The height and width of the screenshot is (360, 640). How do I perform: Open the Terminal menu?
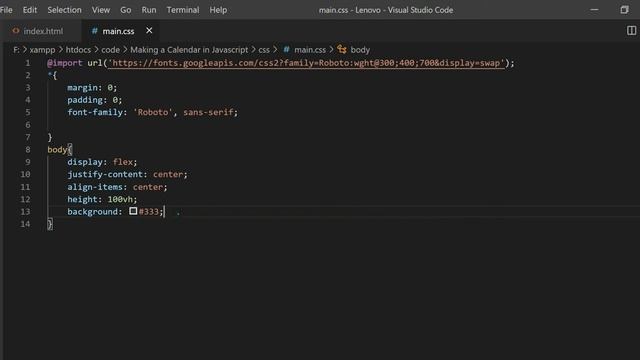pyautogui.click(x=182, y=10)
